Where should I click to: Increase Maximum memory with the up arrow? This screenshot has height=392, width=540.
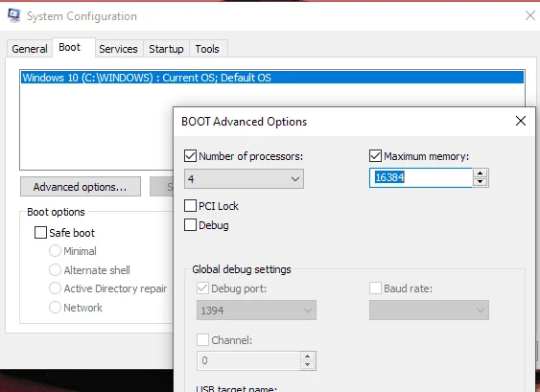click(x=481, y=173)
